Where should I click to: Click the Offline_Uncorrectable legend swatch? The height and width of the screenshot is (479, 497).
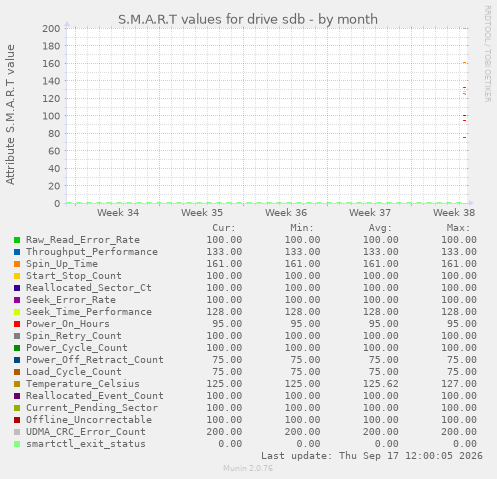[x=17, y=420]
